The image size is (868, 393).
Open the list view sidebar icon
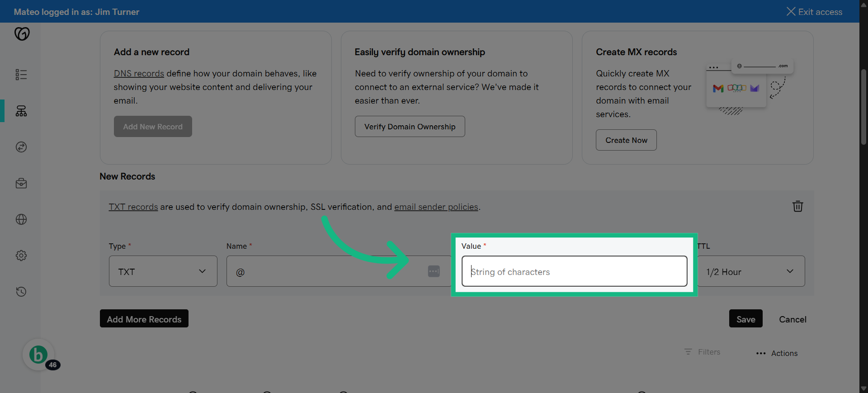click(21, 75)
